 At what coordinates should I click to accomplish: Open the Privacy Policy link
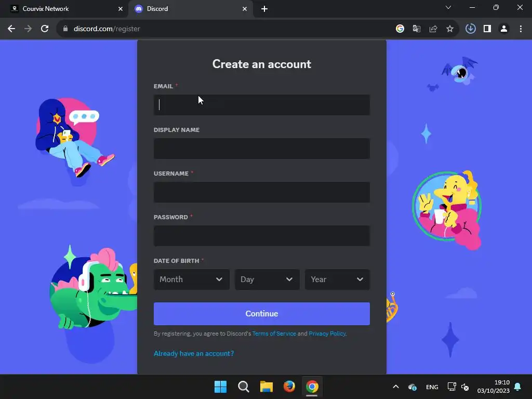click(327, 334)
